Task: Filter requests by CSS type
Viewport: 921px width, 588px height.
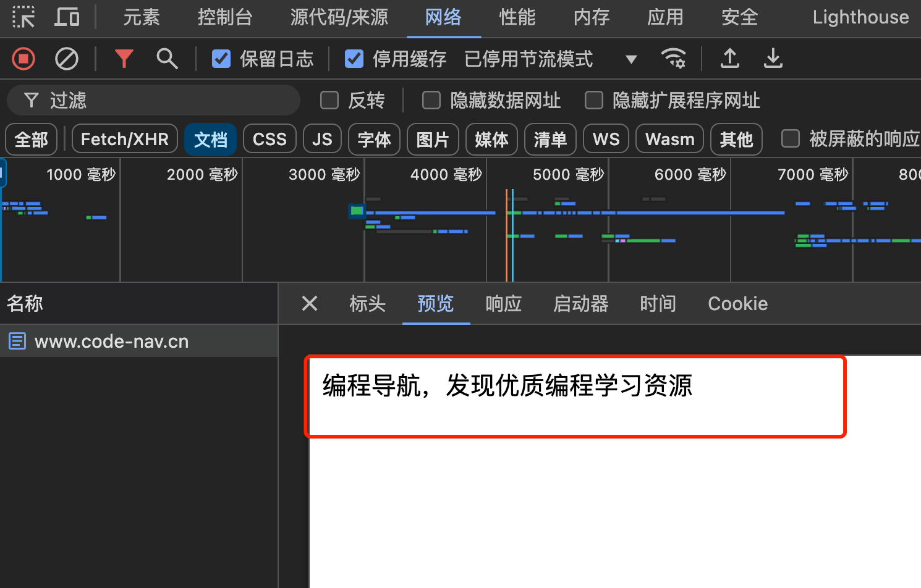Action: tap(270, 139)
